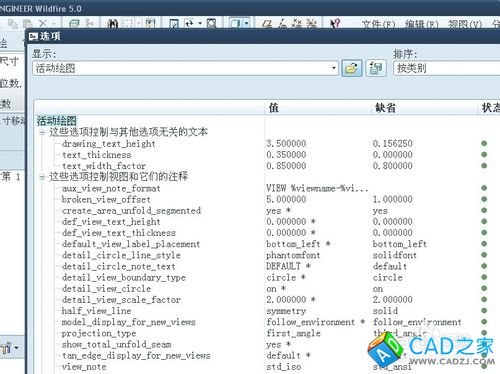Screen dimensions: 500x374
Task: Save the current drawing settings file
Action: (376, 68)
